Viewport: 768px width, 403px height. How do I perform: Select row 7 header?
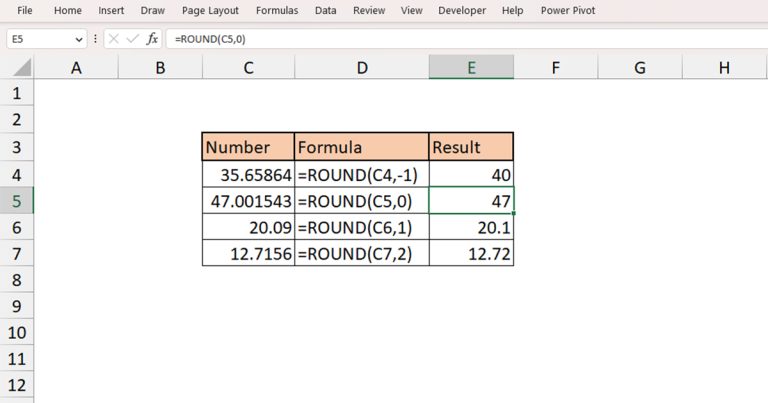(17, 254)
